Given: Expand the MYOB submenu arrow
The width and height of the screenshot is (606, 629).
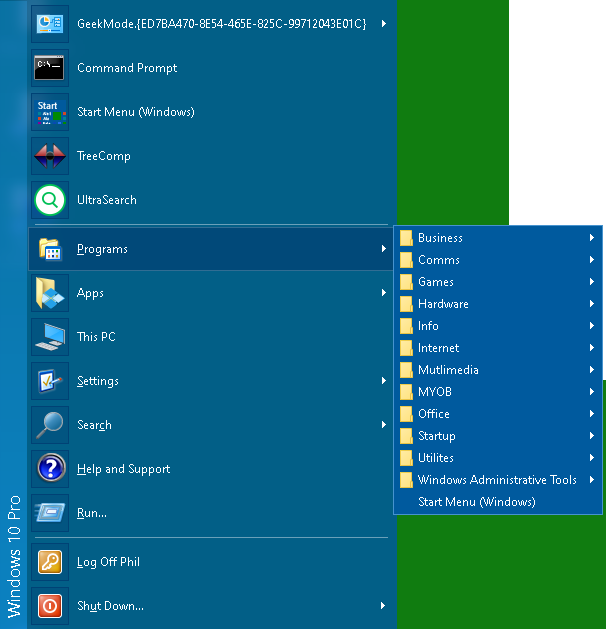Looking at the screenshot, I should (x=592, y=392).
